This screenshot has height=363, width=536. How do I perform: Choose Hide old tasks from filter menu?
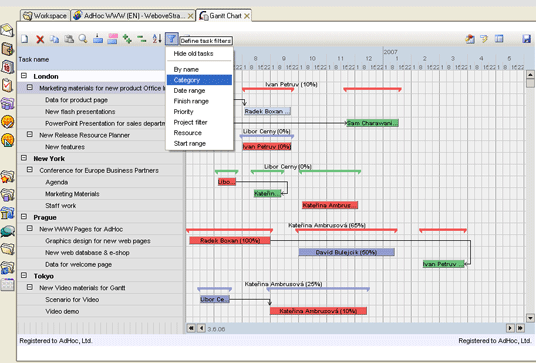tap(199, 54)
